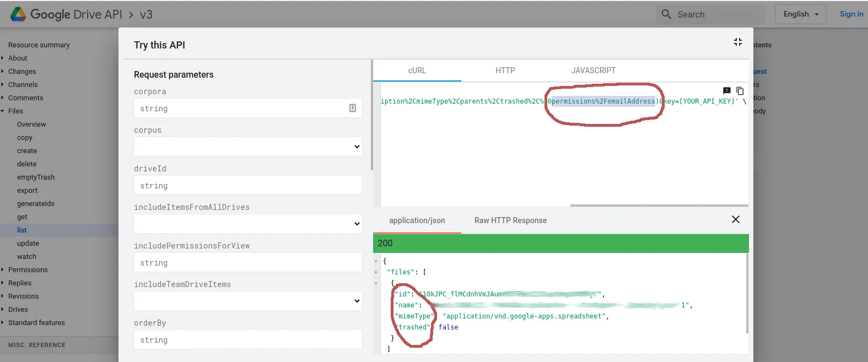Expand the Changes section in sidebar
Image resolution: width=868 pixels, height=362 pixels.
pyautogui.click(x=3, y=71)
